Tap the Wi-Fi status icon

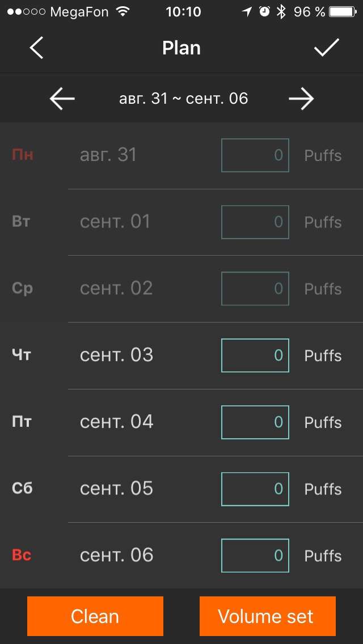pos(123,12)
